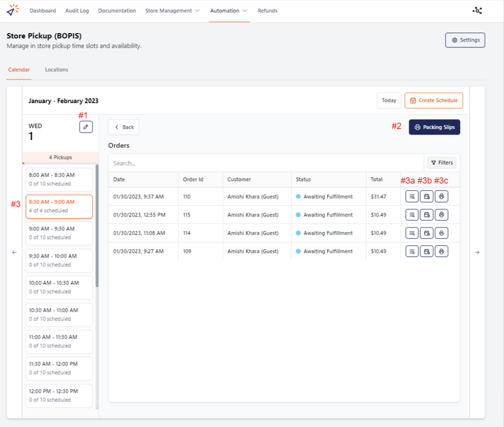View order details for order 114
This screenshot has width=504, height=427.
click(x=412, y=233)
